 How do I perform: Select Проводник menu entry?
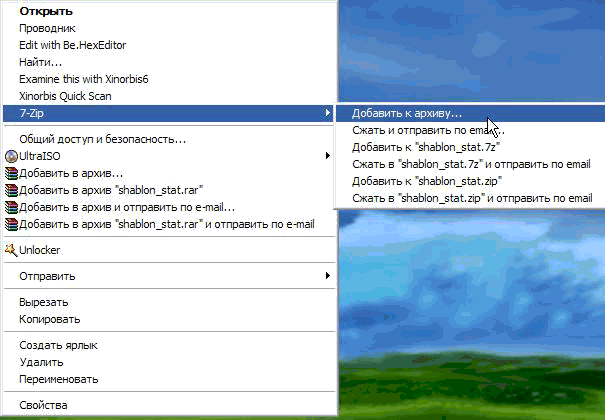[169, 28]
